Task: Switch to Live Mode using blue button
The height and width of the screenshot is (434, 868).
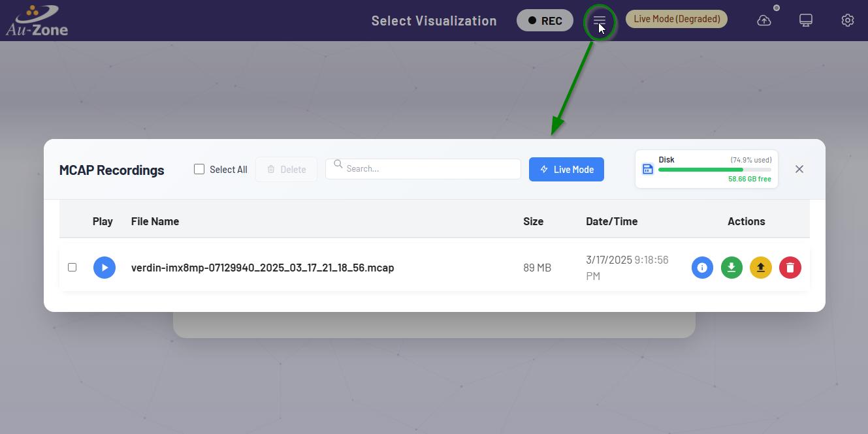Action: (x=566, y=170)
